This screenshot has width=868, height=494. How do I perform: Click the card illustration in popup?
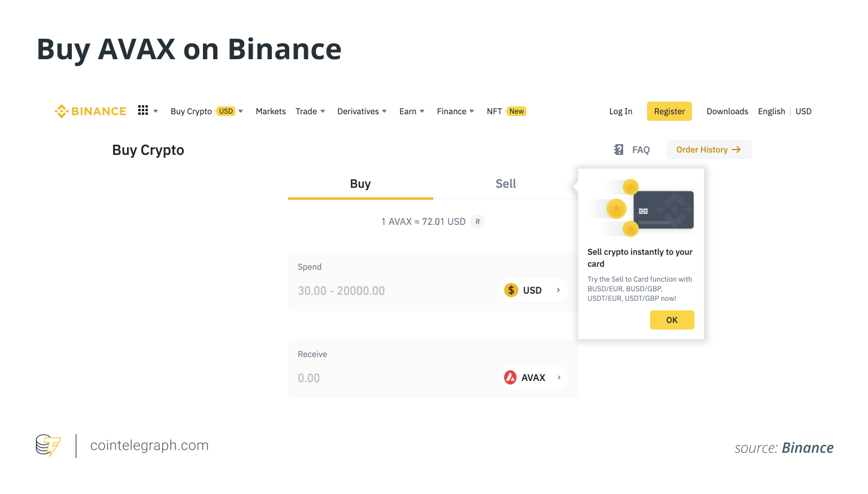pos(663,209)
